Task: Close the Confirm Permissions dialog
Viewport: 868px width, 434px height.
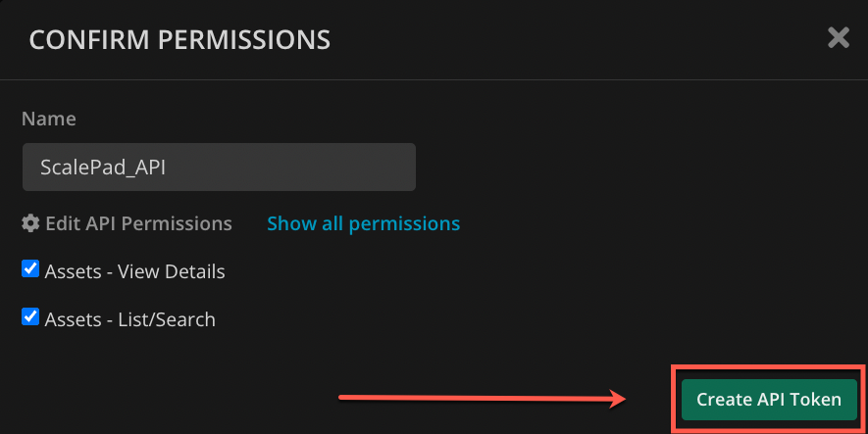Action: pos(839,37)
